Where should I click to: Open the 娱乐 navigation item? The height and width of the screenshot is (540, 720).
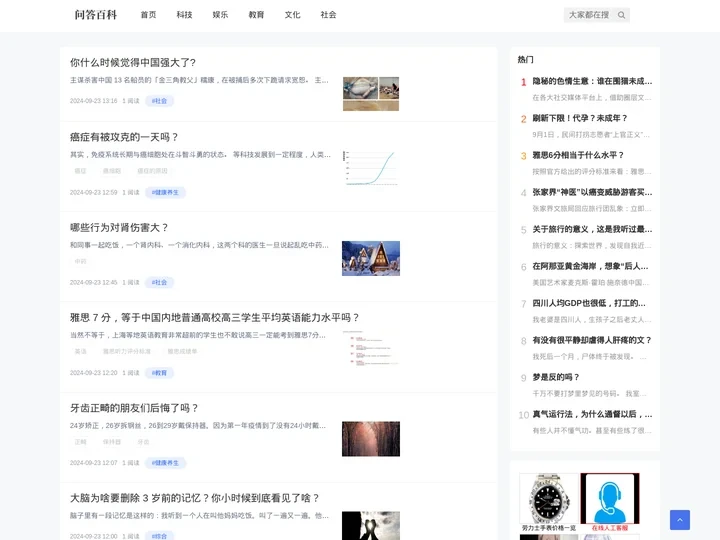click(x=220, y=15)
